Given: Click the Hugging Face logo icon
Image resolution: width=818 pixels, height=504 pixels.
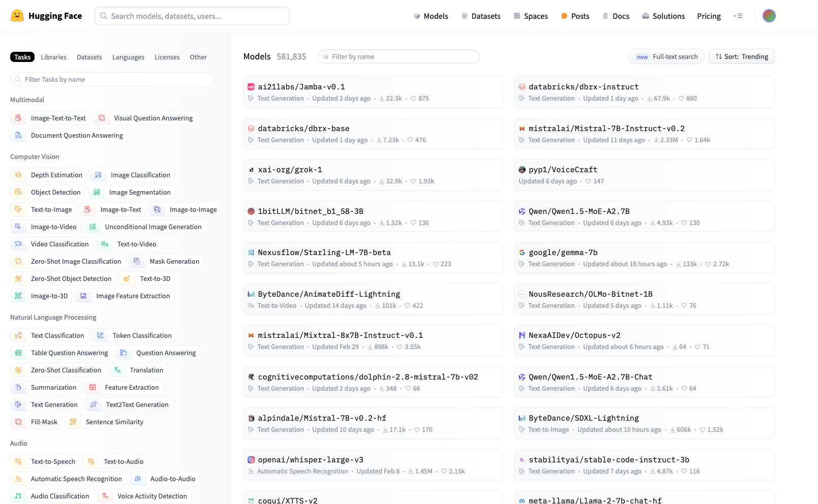Looking at the screenshot, I should pos(17,16).
